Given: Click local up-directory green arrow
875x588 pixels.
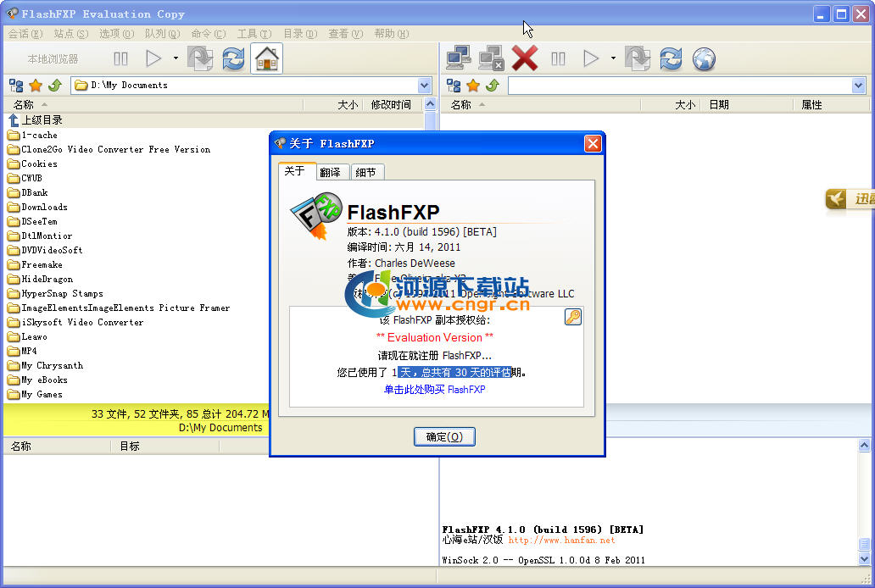Looking at the screenshot, I should pyautogui.click(x=54, y=86).
